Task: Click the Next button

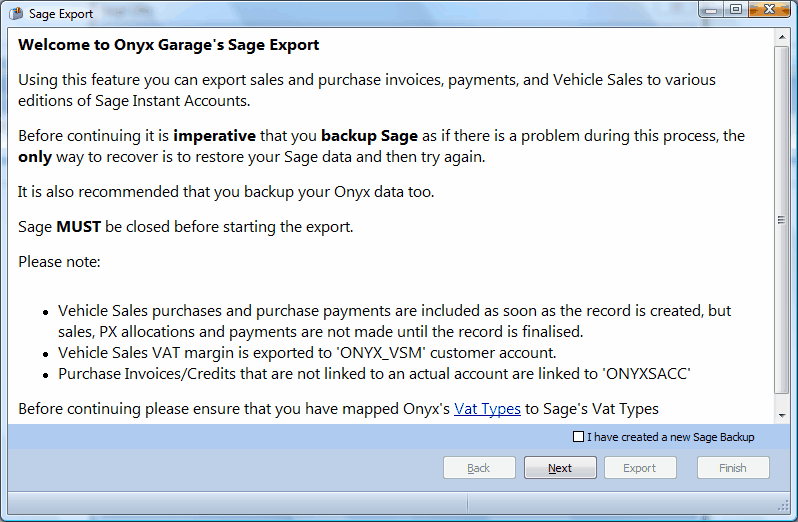Action: [560, 468]
